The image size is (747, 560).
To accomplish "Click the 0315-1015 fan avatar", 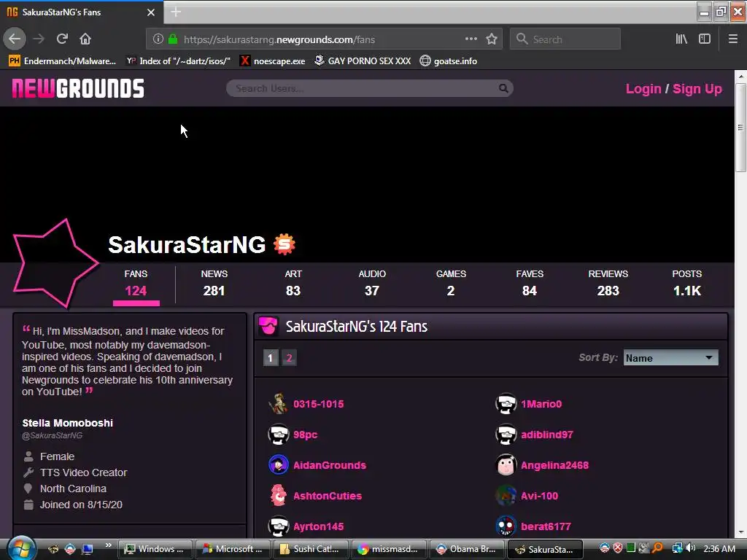I will pos(278,404).
